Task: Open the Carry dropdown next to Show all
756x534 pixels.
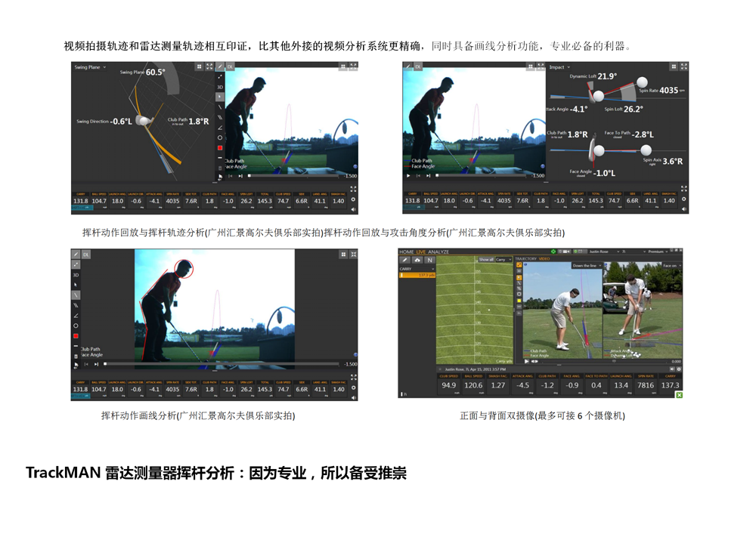Action: [x=503, y=260]
